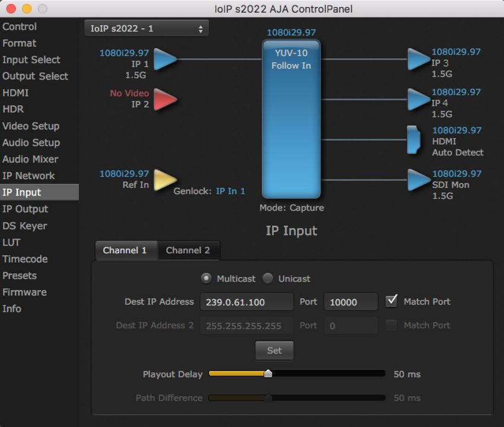Select the LUT sidebar item

39,243
